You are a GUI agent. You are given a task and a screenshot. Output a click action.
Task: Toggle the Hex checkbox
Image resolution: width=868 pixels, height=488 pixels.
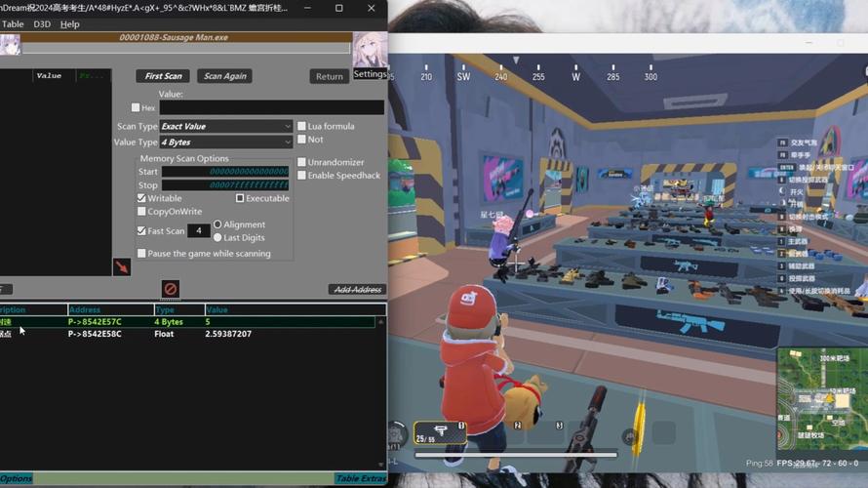pyautogui.click(x=136, y=107)
